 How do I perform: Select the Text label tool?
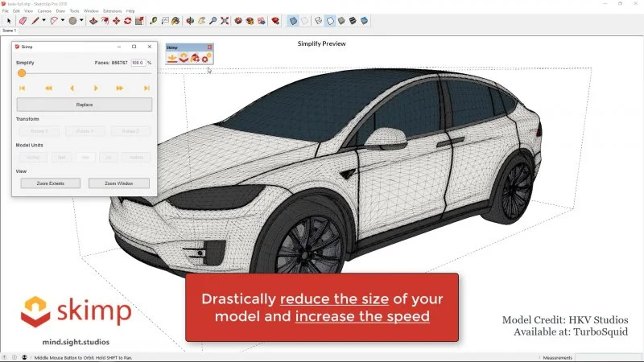tap(165, 21)
